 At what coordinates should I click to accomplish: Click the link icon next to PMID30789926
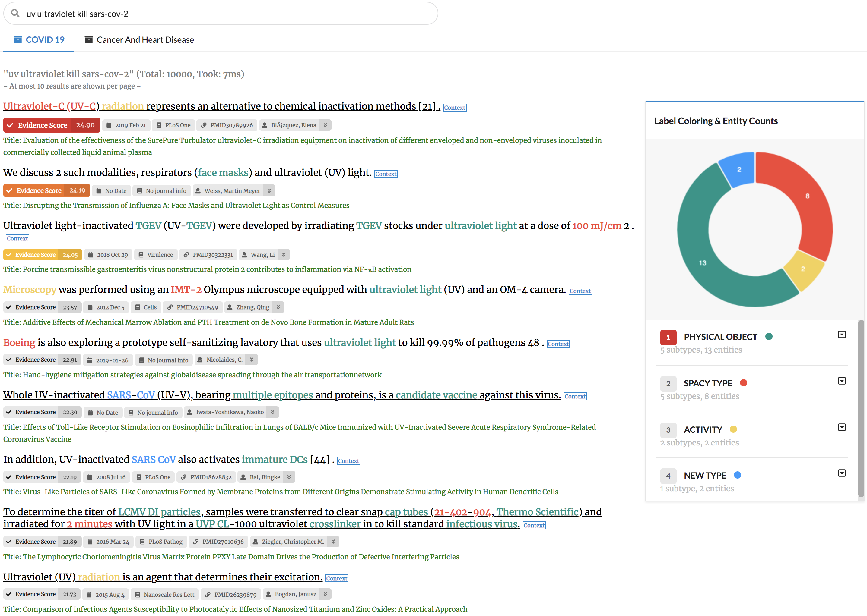[x=204, y=126]
